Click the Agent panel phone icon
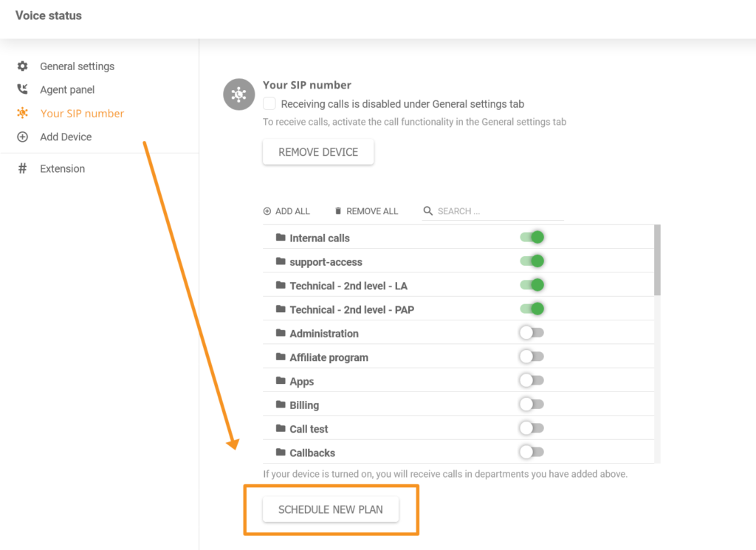 pos(22,90)
